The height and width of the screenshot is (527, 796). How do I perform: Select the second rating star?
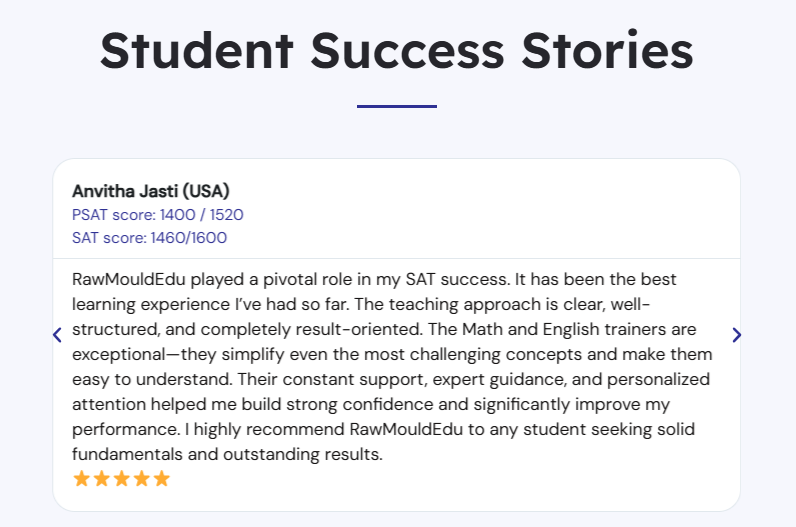[102, 479]
